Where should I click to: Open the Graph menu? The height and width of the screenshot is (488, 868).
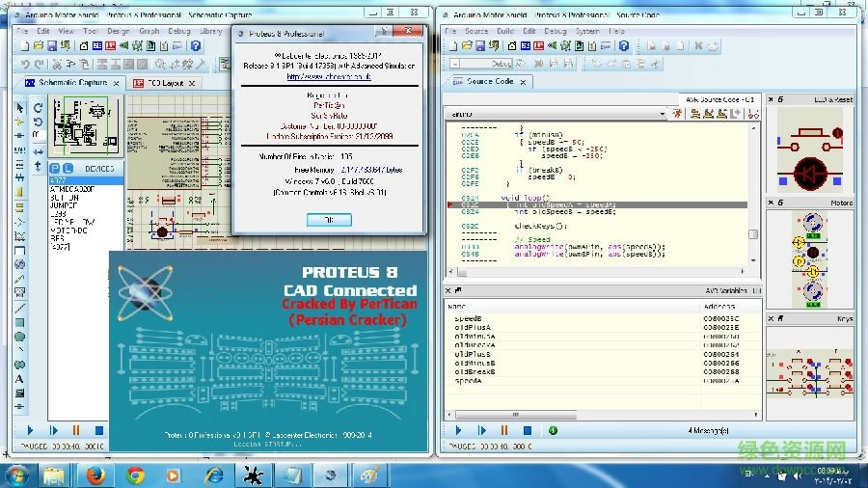pyautogui.click(x=149, y=31)
